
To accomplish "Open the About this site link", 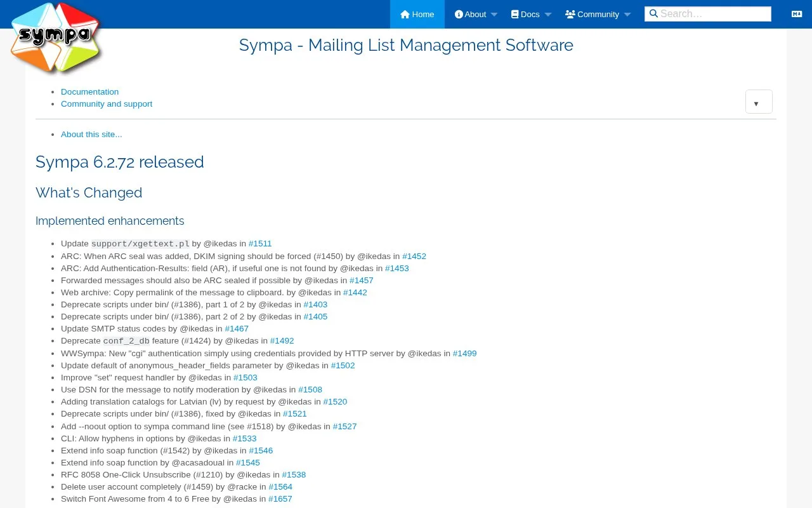I will [91, 135].
